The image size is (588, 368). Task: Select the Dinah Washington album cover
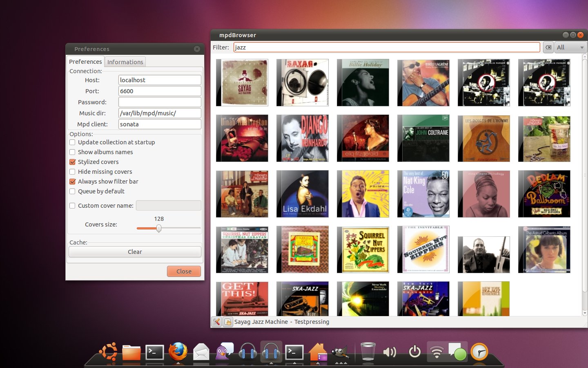pos(242,138)
